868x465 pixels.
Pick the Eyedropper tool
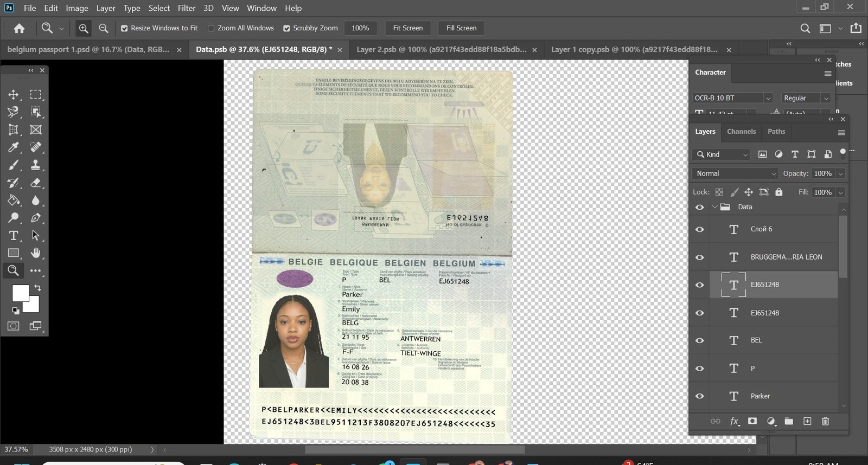tap(14, 147)
